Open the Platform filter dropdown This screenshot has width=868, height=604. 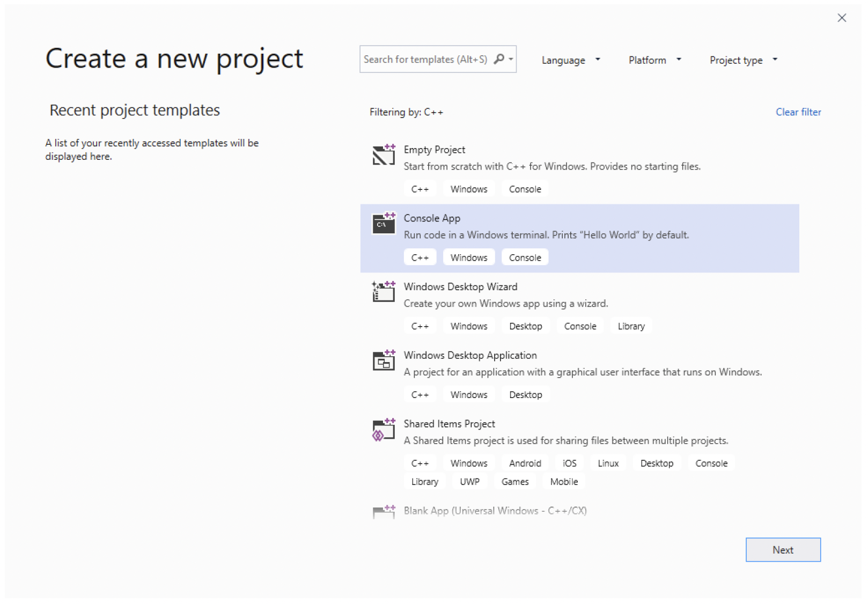(x=654, y=60)
